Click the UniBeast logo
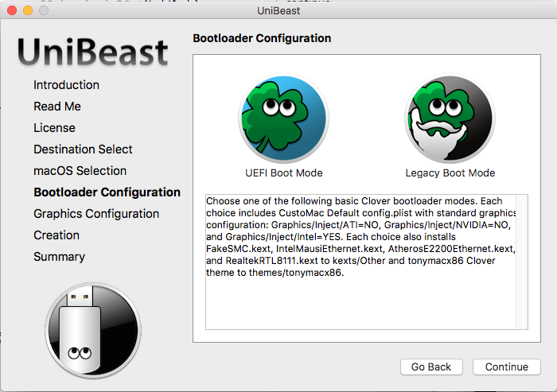 pyautogui.click(x=93, y=52)
